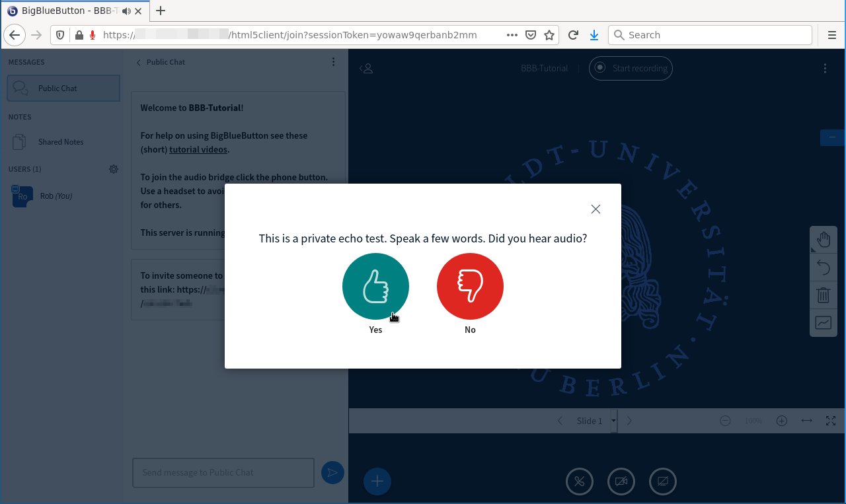Open Shared Notes
The height and width of the screenshot is (504, 846).
coord(63,141)
